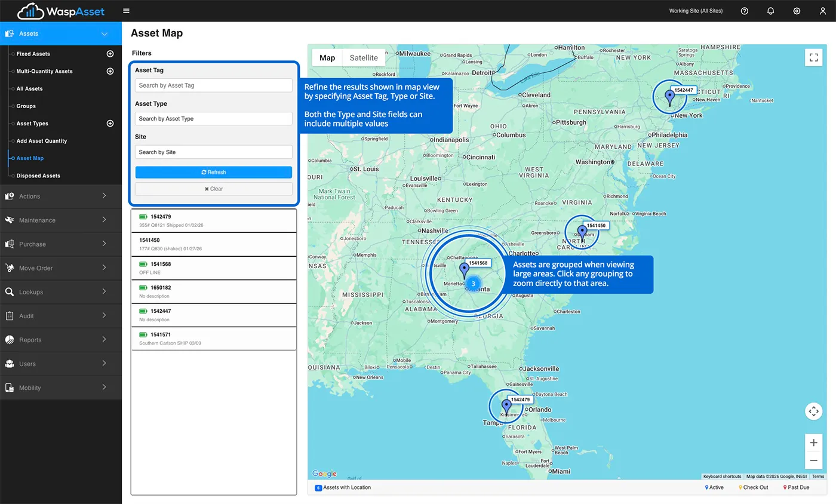Expand the Reports sidebar section
This screenshot has width=836, height=504.
tap(61, 340)
